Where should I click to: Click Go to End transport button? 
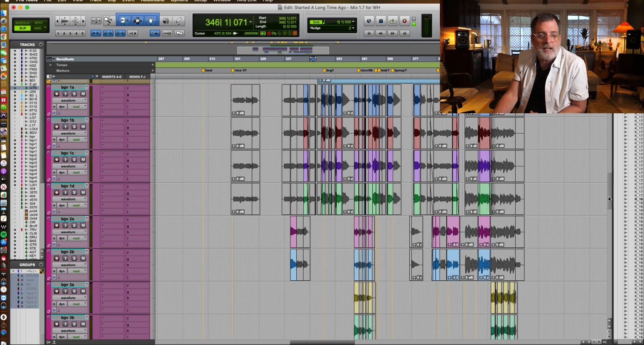click(x=405, y=33)
